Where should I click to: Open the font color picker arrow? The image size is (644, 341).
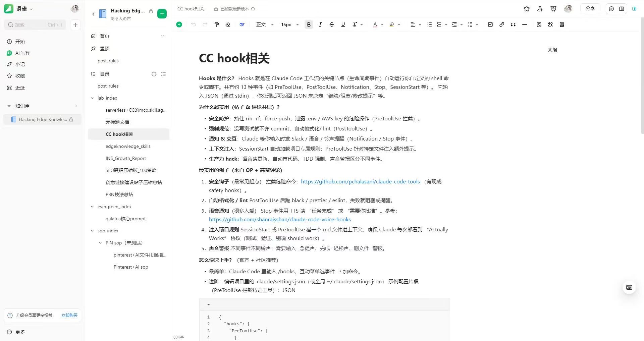[382, 24]
